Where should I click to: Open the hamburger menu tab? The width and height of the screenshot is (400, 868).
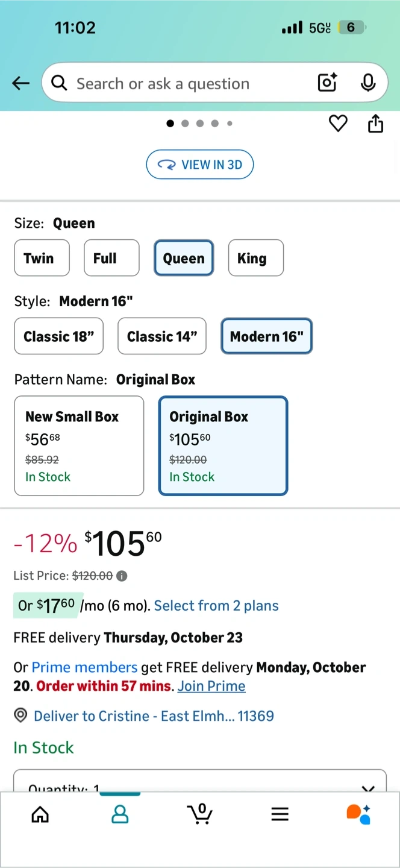pos(280,814)
